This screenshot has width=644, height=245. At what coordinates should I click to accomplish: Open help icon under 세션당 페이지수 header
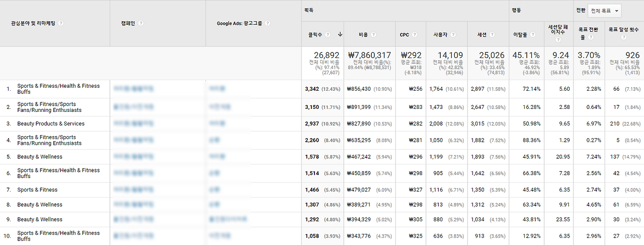tap(558, 40)
